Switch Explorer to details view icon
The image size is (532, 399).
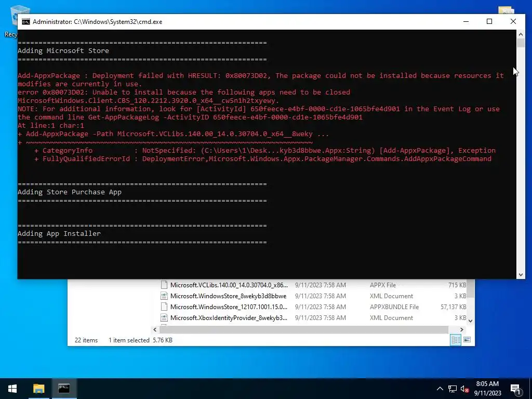(456, 340)
